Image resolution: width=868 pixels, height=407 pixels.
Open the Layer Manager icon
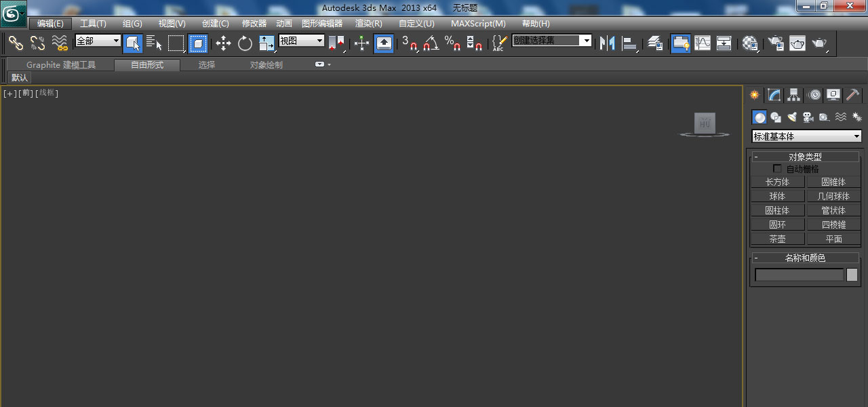pyautogui.click(x=654, y=43)
